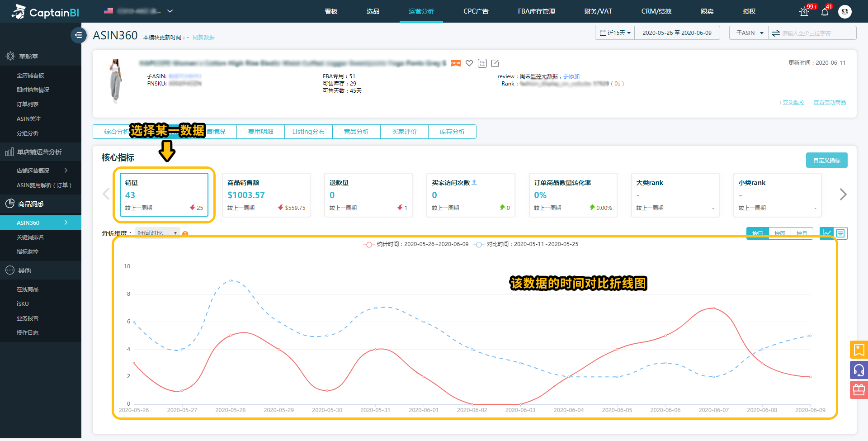Image resolution: width=868 pixels, height=441 pixels.
Task: Expand 店铺运营概况 submenu chevron
Action: pyautogui.click(x=66, y=171)
